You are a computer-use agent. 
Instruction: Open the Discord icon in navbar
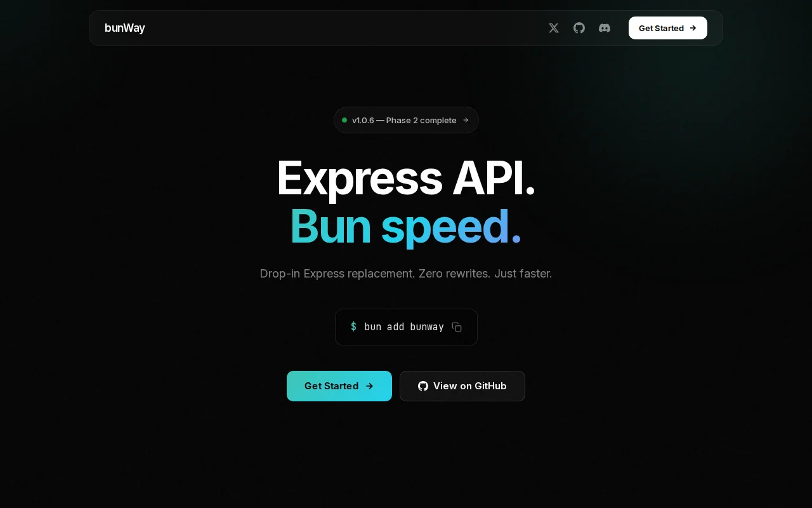pos(605,28)
